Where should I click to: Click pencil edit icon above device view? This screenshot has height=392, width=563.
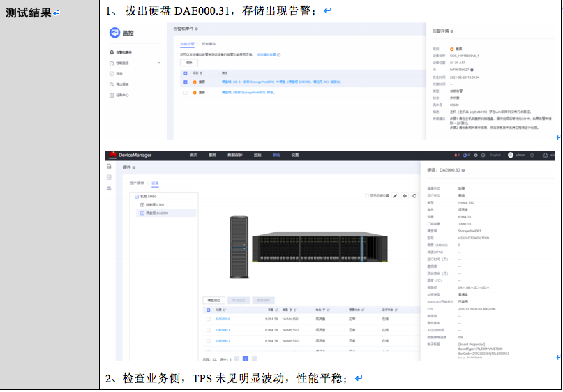[396, 195]
